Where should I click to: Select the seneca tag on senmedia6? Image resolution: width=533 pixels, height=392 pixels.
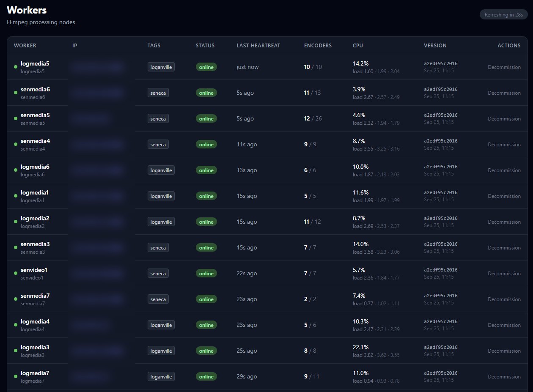[158, 93]
